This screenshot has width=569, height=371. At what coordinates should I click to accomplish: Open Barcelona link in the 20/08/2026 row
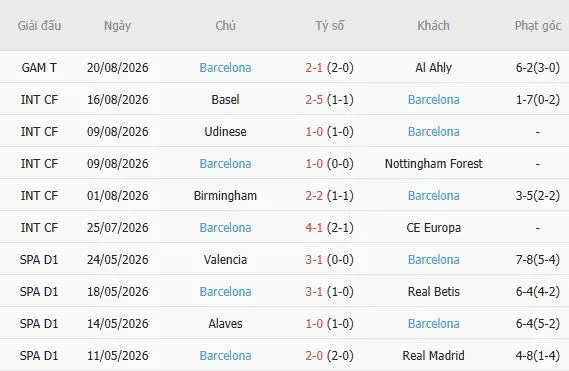pos(225,68)
